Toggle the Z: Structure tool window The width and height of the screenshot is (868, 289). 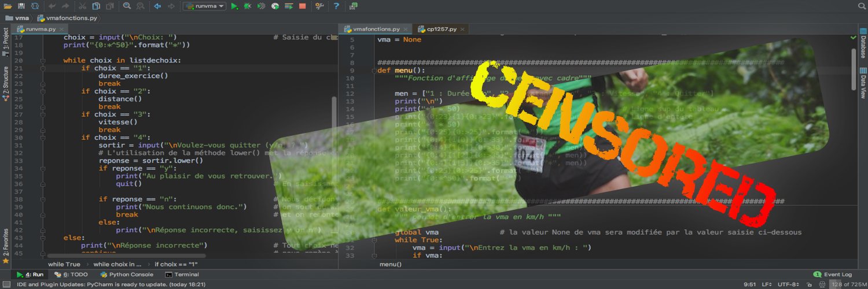click(6, 84)
